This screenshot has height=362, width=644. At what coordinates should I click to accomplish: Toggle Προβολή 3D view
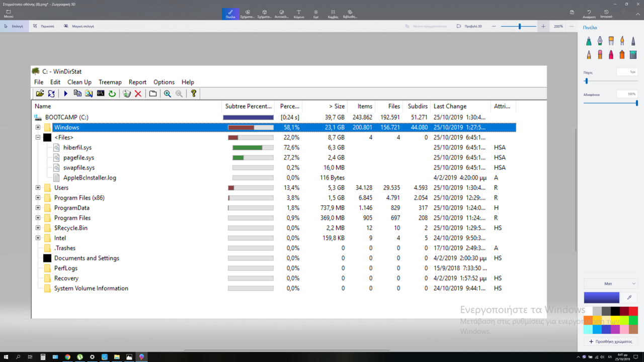pos(469,26)
